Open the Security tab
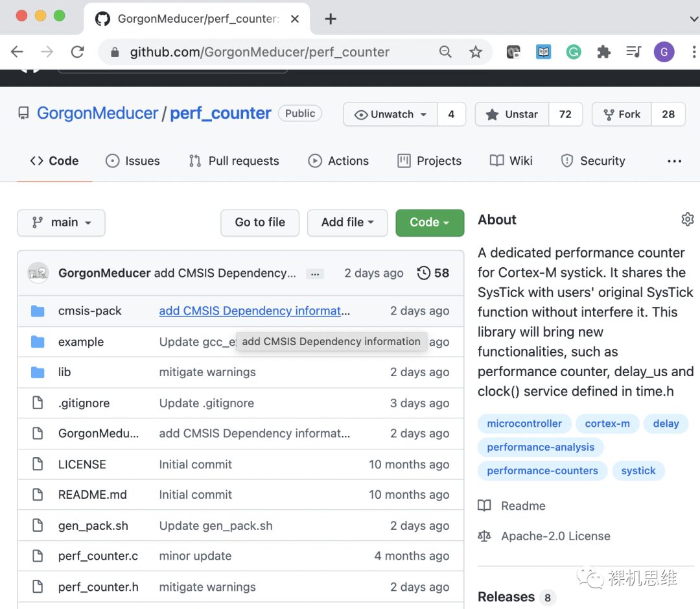The height and width of the screenshot is (609, 700). [x=593, y=161]
